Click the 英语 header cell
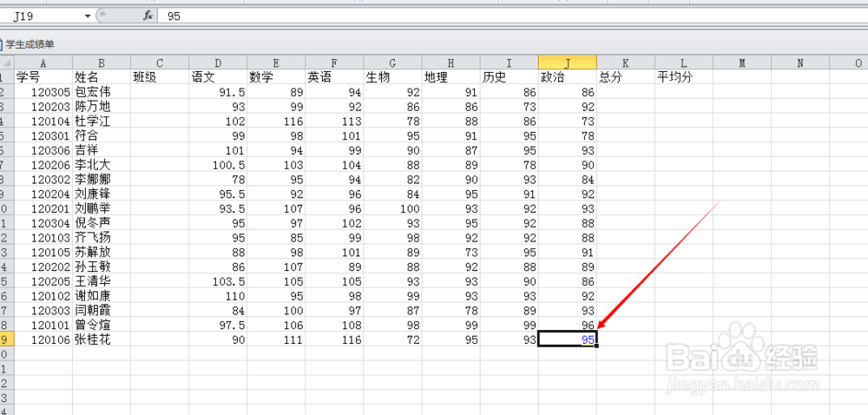 (x=334, y=77)
